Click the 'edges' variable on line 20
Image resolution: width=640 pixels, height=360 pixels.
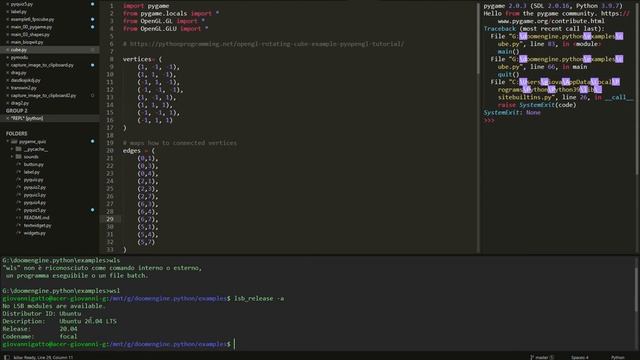click(131, 151)
